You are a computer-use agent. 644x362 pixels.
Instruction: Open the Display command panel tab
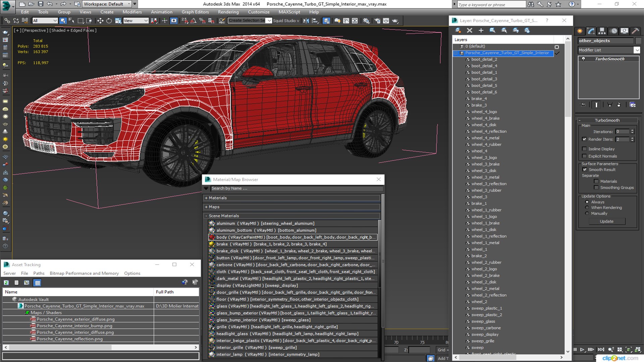pos(625,31)
